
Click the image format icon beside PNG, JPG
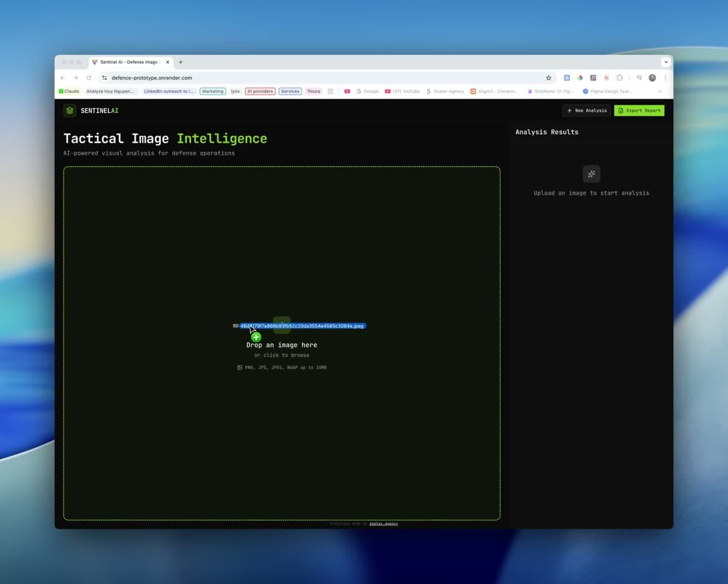[x=239, y=368]
